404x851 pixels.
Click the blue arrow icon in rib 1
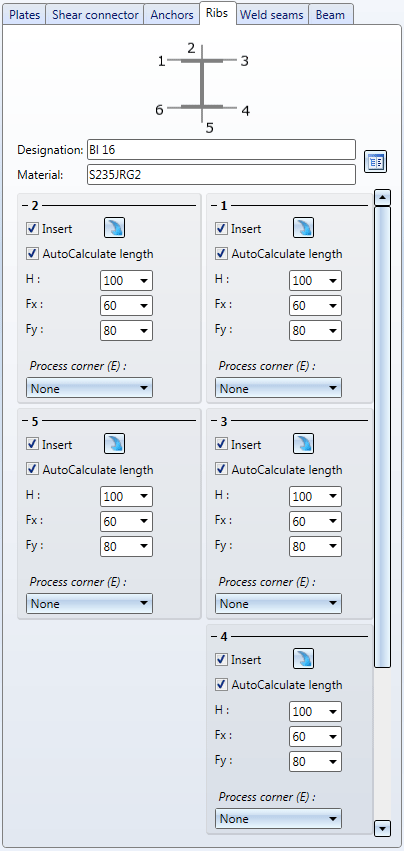point(304,228)
